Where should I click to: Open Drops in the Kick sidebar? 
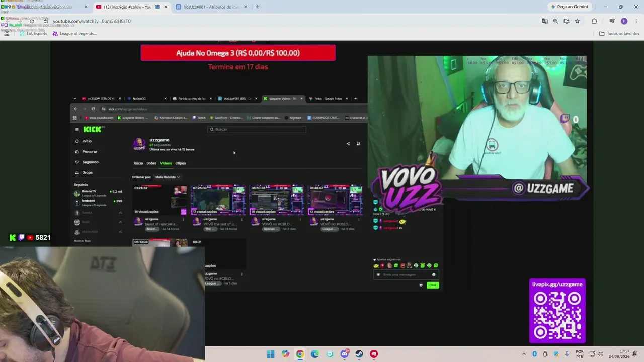(x=84, y=172)
